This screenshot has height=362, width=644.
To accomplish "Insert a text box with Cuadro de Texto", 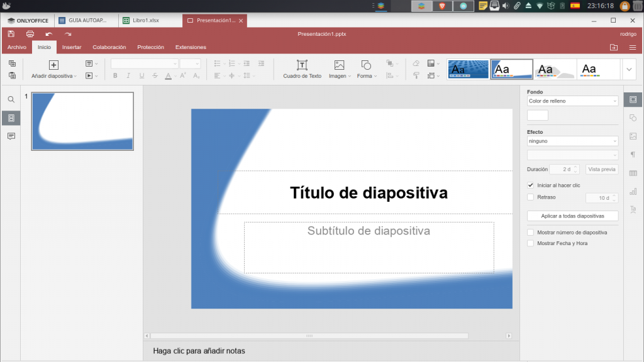I will click(302, 69).
